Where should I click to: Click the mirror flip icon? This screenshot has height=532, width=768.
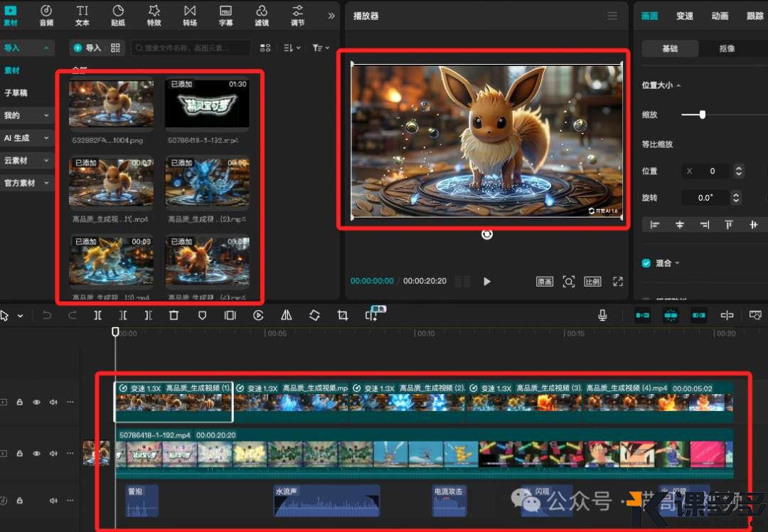287,316
